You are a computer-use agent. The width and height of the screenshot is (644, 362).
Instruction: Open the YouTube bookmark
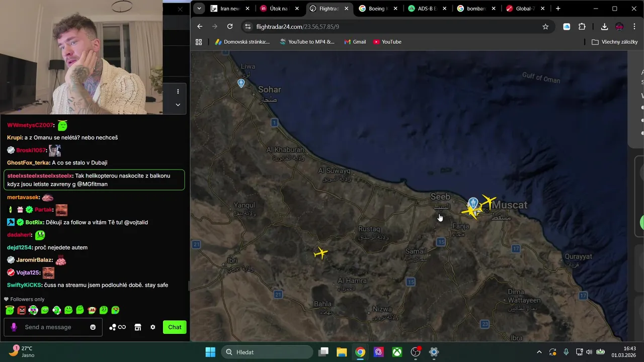click(387, 42)
